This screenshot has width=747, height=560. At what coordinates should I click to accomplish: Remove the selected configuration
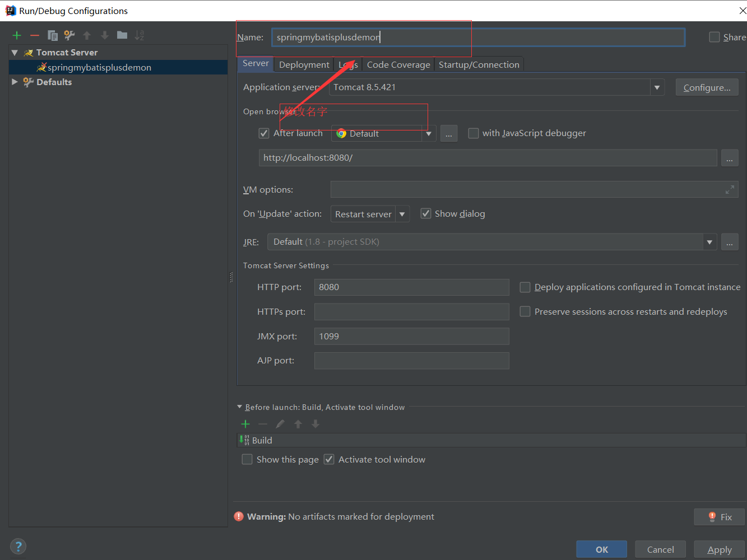35,35
